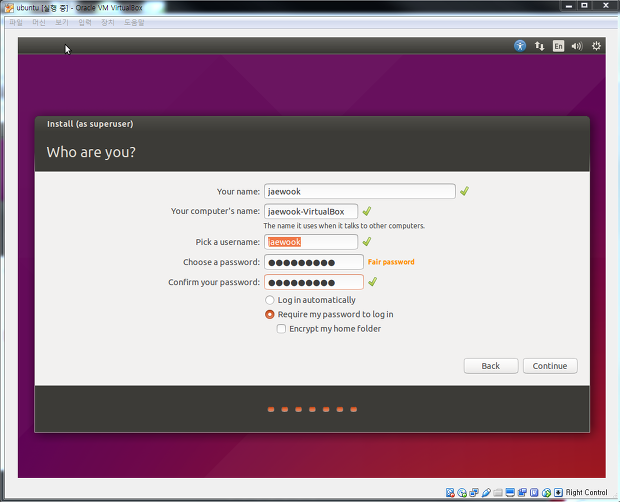Click the Fair password strength label

click(391, 262)
